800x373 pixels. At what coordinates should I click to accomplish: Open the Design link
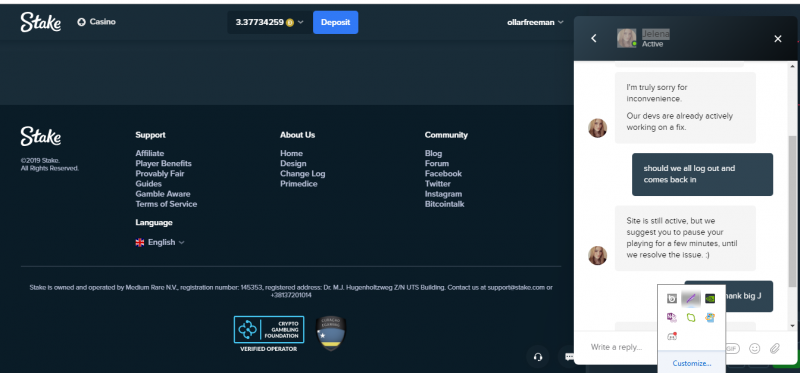coord(293,163)
